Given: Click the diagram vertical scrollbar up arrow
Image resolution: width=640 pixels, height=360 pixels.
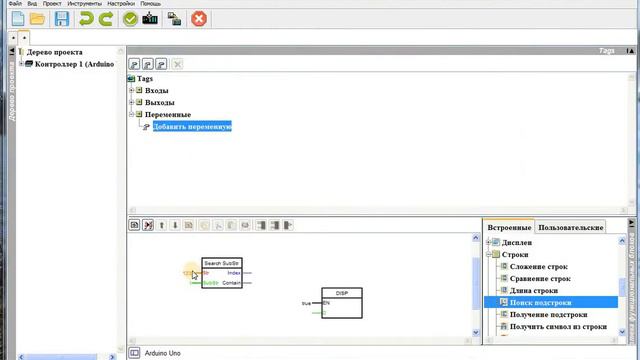Looking at the screenshot, I should click(476, 237).
